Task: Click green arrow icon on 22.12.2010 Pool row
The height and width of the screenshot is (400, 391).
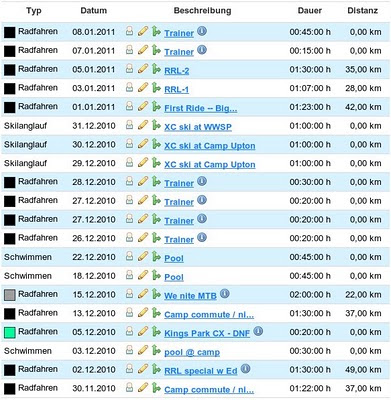Action: click(156, 257)
